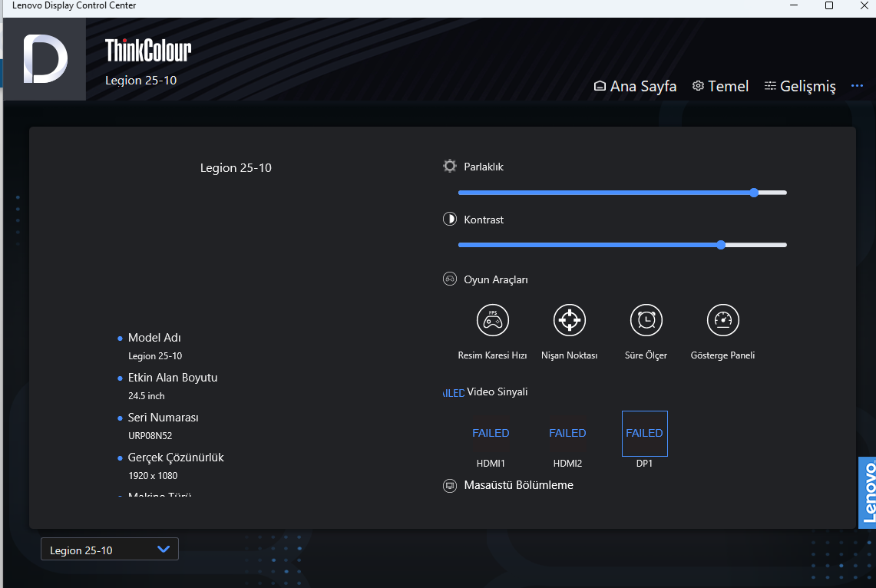Viewport: 876px width, 588px height.
Task: Click the Model Adı value Legion 25-10
Action: pos(155,356)
